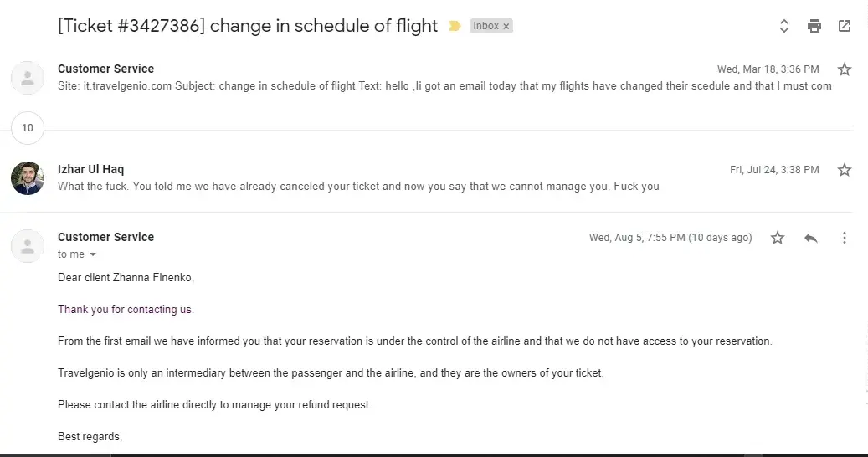The image size is (868, 457).
Task: Star the Mar 18 Customer Service message
Action: [845, 69]
